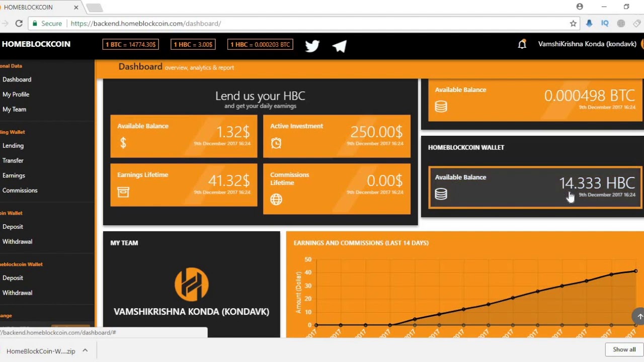Click the Chrome profile avatar icon
Viewport: 644px width, 362px height.
coord(580,7)
